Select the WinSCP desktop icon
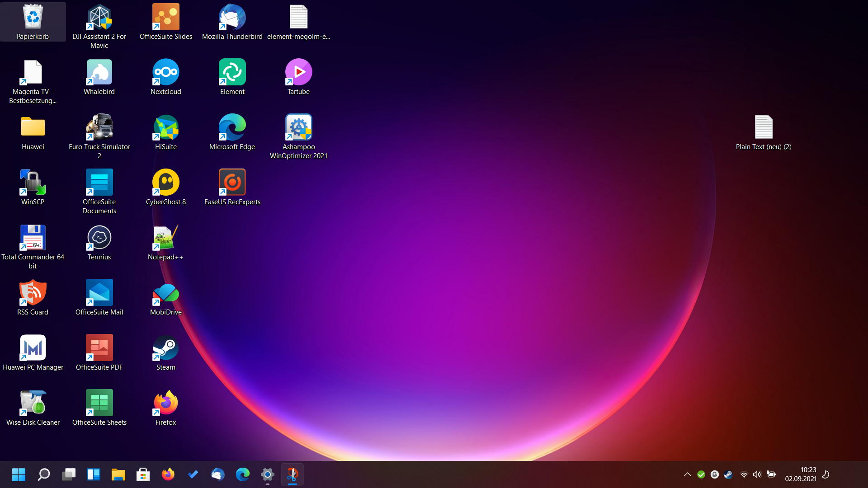The width and height of the screenshot is (868, 488). point(33,188)
